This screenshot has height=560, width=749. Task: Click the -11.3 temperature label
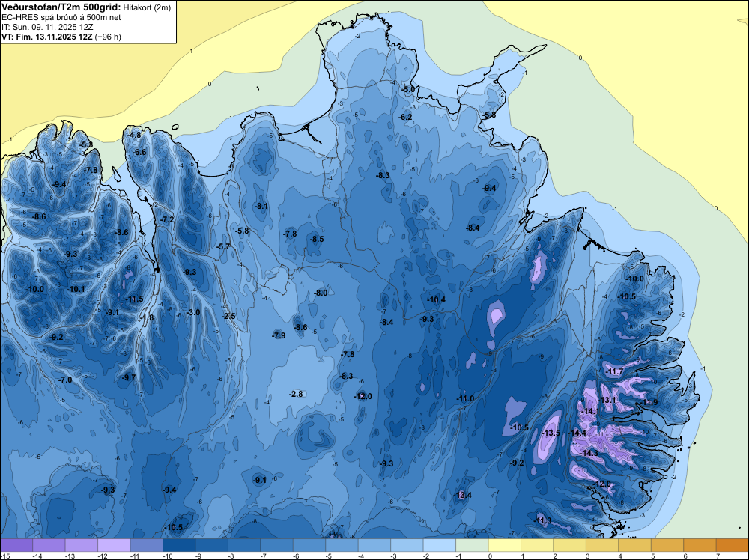point(542,520)
